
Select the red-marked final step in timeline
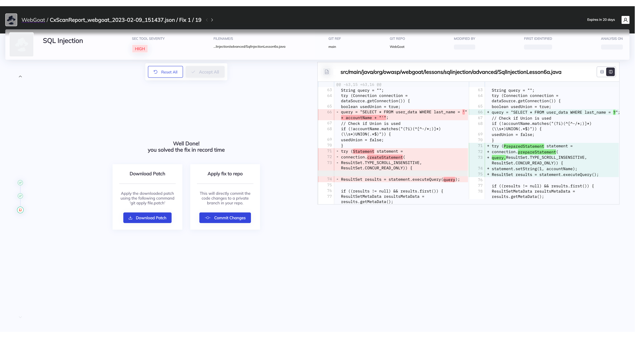click(20, 210)
